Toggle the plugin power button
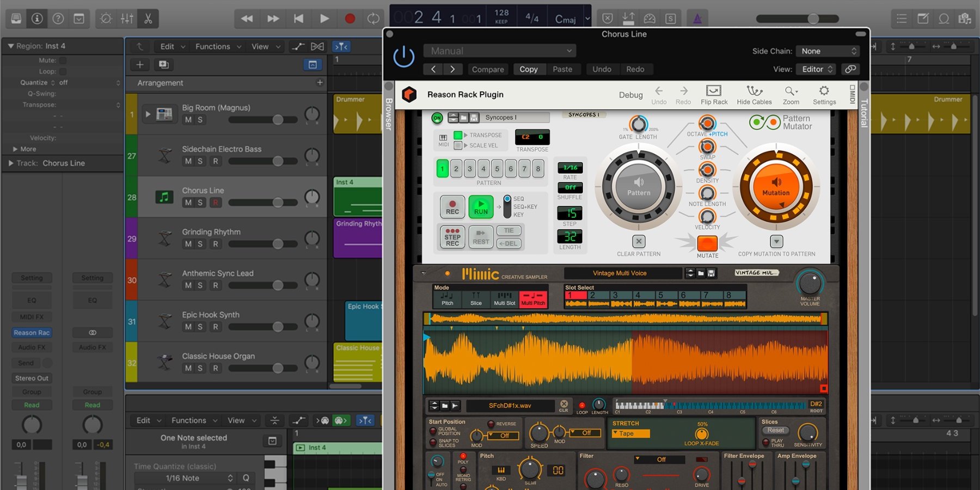 tap(403, 57)
